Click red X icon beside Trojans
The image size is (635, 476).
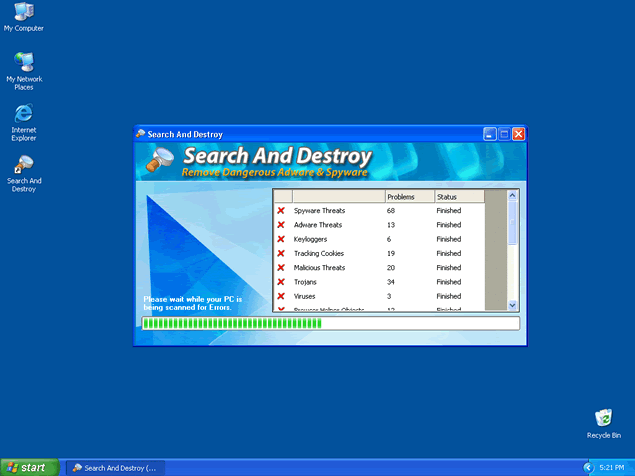tap(281, 282)
